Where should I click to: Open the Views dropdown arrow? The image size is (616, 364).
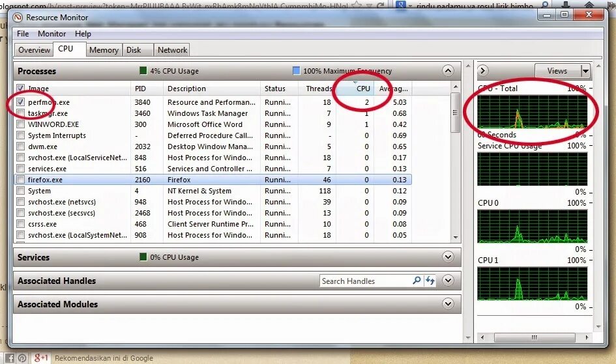(585, 71)
